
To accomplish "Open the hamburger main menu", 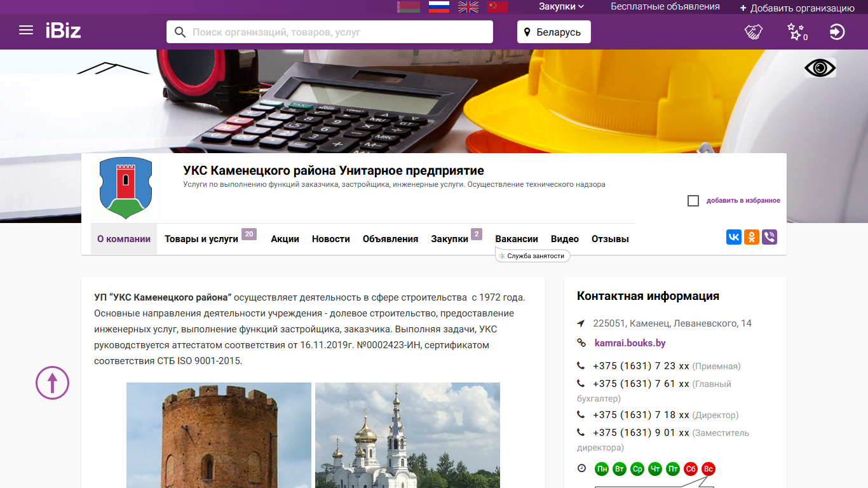I will pyautogui.click(x=26, y=30).
